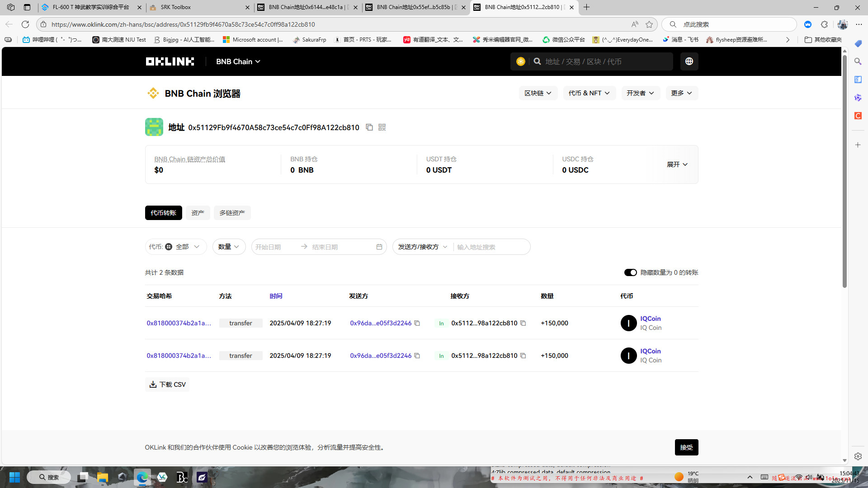868x488 pixels.
Task: Open first transaction hash link
Action: 179,323
